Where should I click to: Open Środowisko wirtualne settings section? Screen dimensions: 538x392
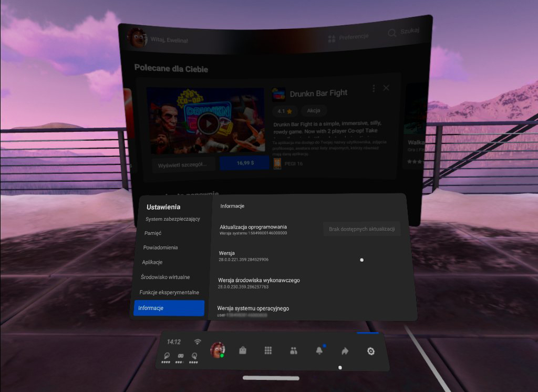coord(165,277)
